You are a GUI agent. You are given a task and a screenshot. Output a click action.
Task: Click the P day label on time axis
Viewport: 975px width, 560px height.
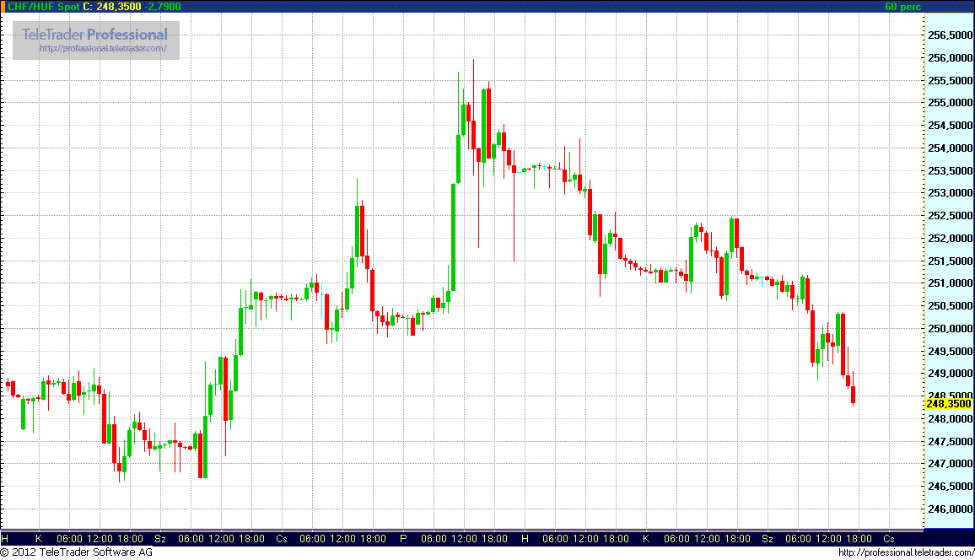point(403,538)
